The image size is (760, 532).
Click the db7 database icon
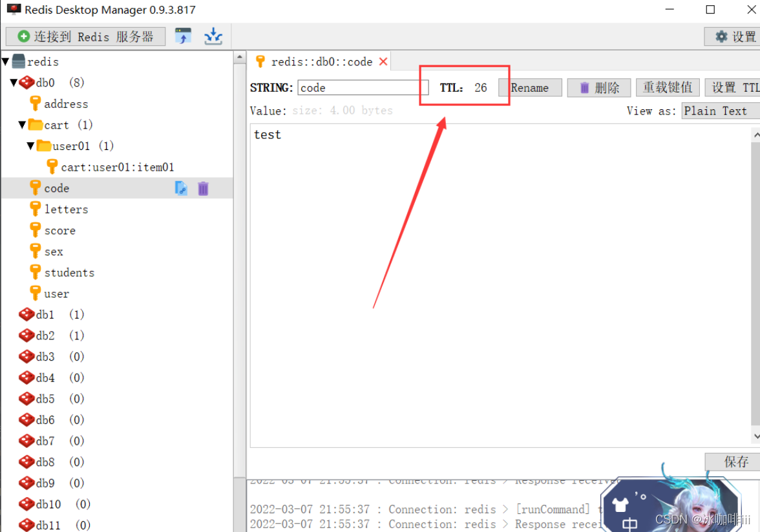[26, 441]
